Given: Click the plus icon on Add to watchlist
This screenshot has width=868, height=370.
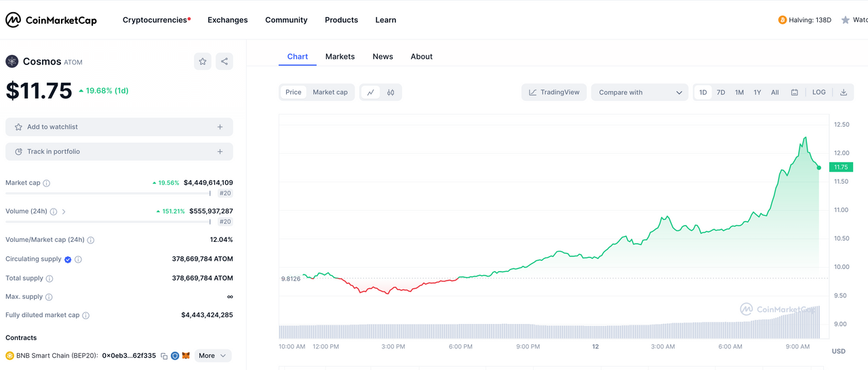Looking at the screenshot, I should coord(220,127).
